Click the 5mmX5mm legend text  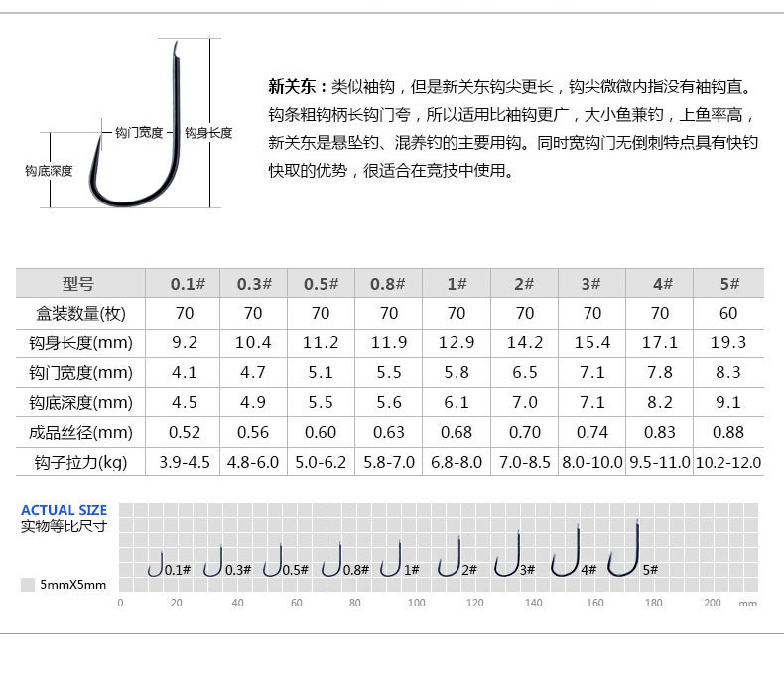click(73, 585)
